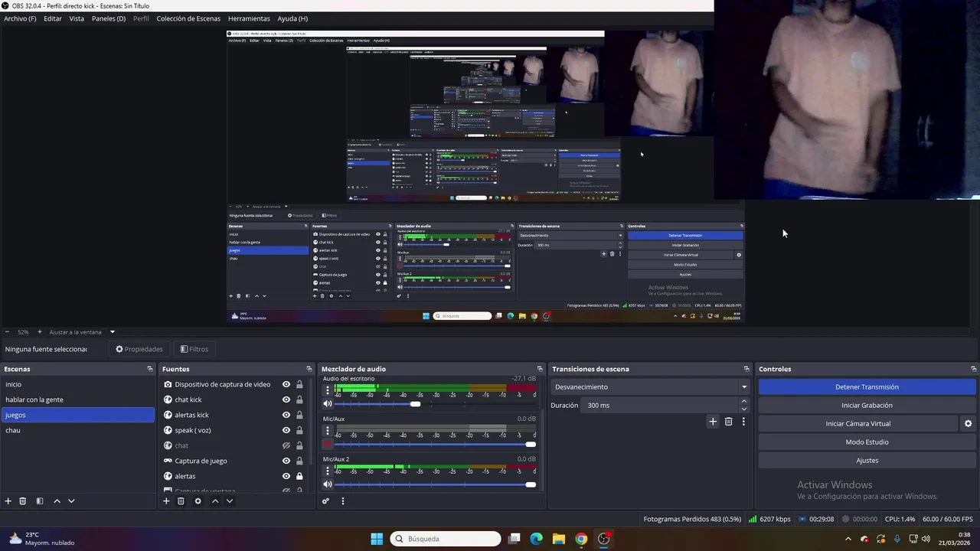The image size is (980, 551).
Task: Open transition properties three-dot menu
Action: pyautogui.click(x=743, y=422)
